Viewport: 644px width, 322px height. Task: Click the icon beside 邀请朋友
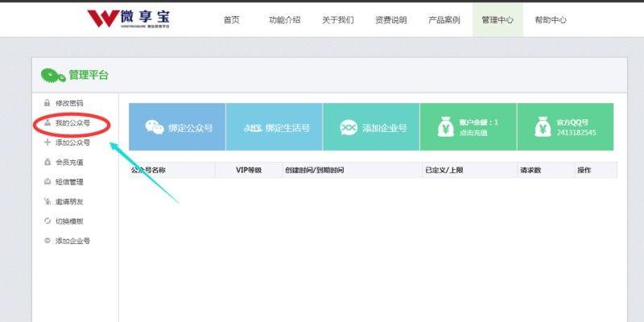(47, 201)
